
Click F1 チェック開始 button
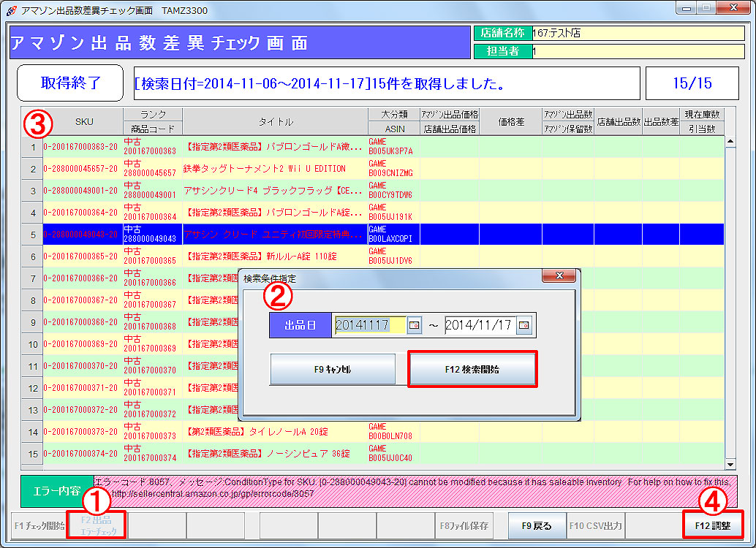pos(39,525)
